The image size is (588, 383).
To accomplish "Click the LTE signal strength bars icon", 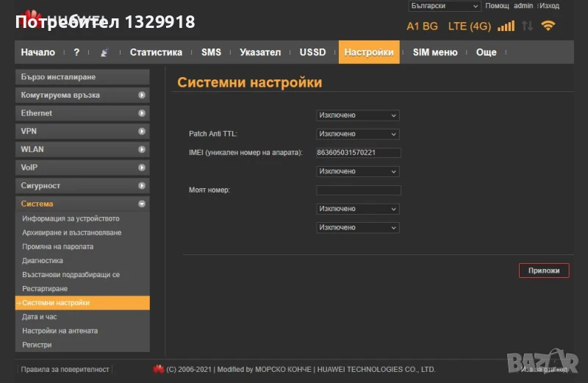I will click(x=506, y=26).
